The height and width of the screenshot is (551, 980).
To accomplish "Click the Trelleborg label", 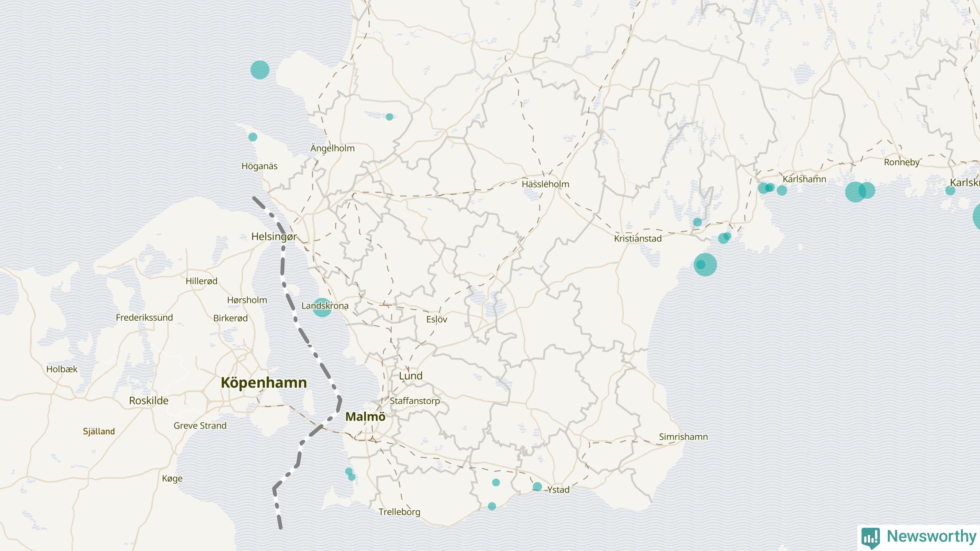I will [399, 512].
